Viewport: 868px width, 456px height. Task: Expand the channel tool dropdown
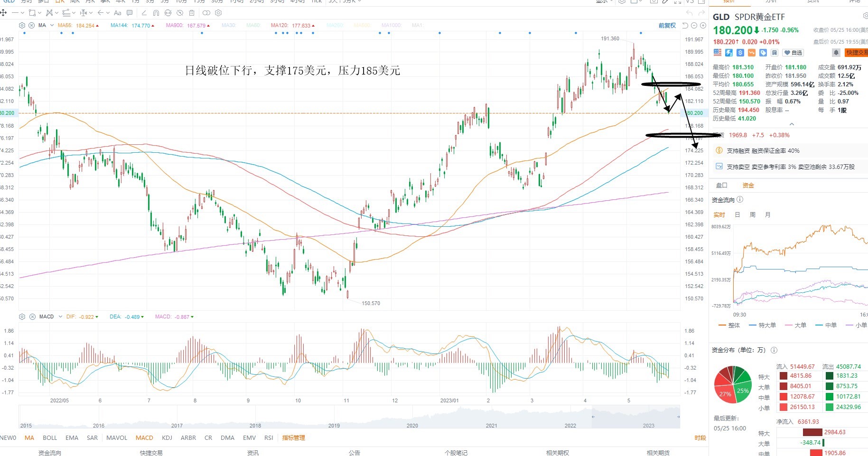(x=74, y=13)
